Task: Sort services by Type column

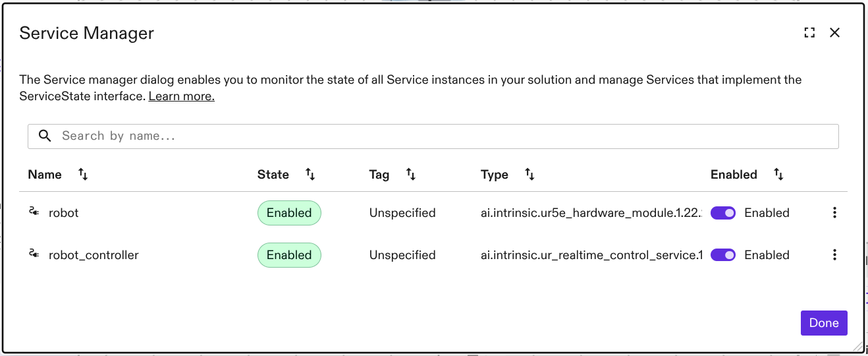Action: pyautogui.click(x=529, y=174)
